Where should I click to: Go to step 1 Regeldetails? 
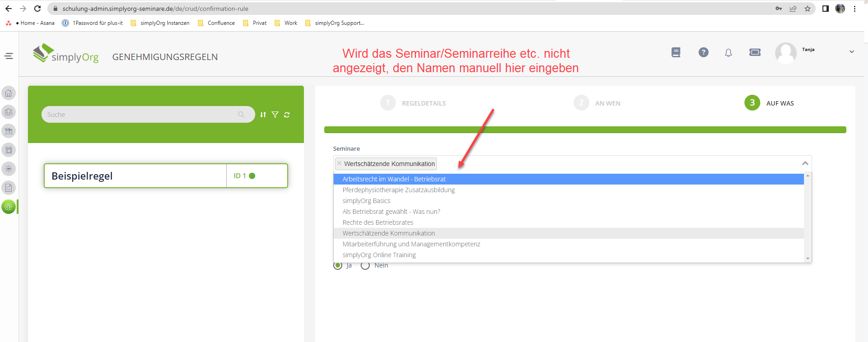point(388,103)
